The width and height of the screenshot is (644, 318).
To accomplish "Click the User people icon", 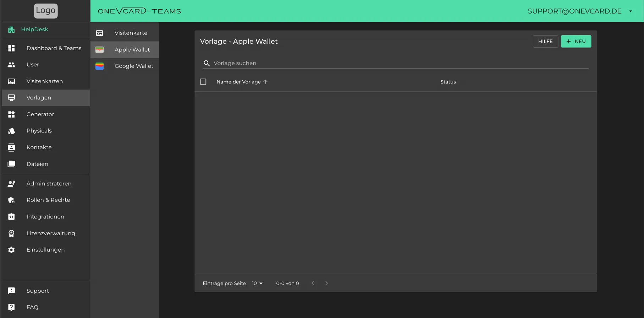I will point(11,65).
